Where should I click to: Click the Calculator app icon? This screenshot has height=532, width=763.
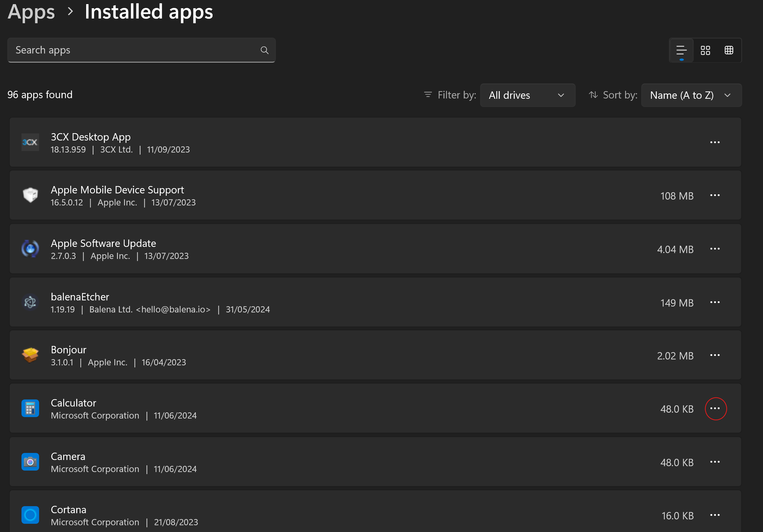pos(30,408)
